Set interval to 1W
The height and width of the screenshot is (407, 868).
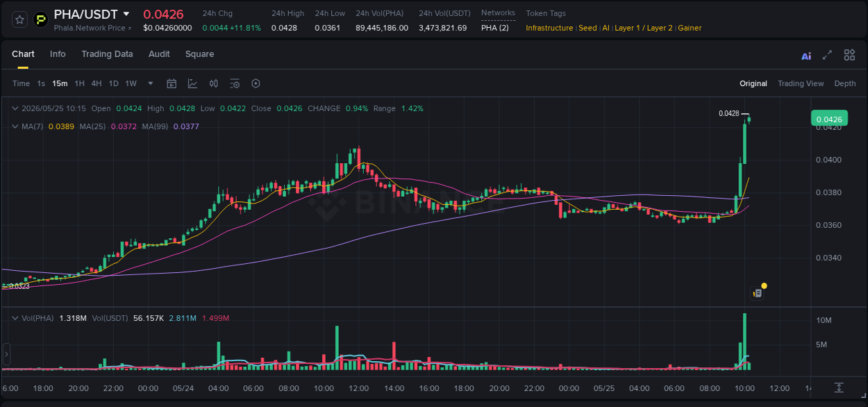[131, 83]
